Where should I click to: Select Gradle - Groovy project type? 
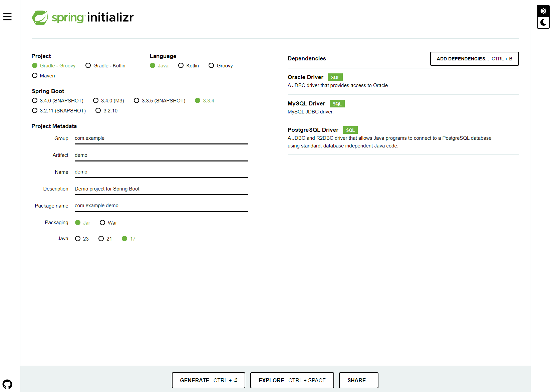54,66
